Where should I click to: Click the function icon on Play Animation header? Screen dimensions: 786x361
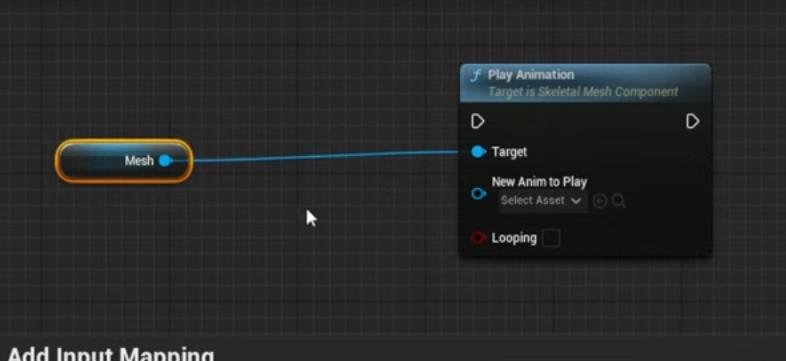click(475, 75)
